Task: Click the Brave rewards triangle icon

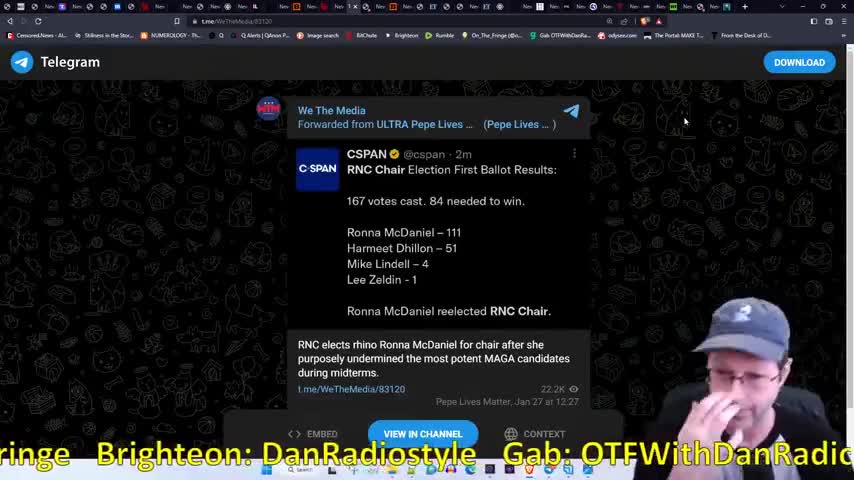Action: click(659, 21)
